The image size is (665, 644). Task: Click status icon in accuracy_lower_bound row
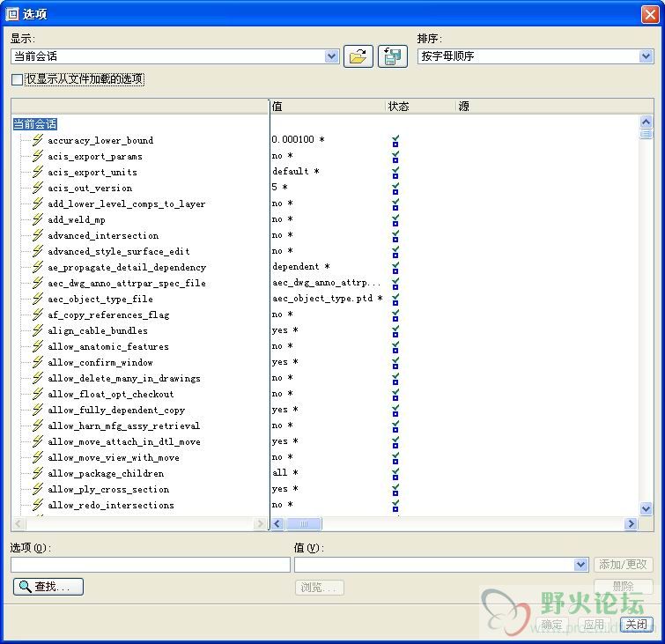395,141
